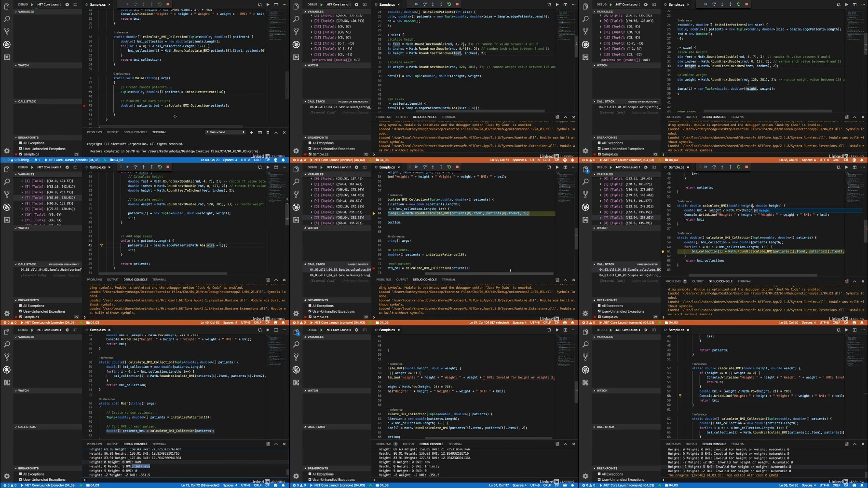Click new terminal plus icon beside Task - build
868x488 pixels.
click(x=252, y=132)
